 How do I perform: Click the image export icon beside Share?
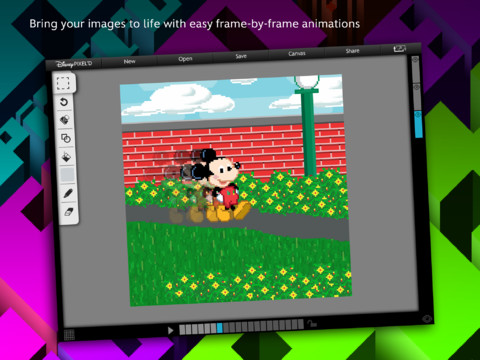point(399,49)
